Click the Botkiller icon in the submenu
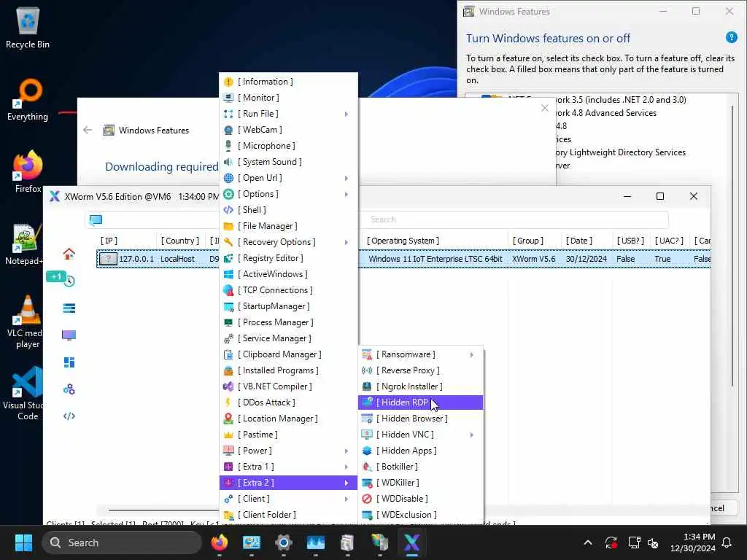 click(367, 467)
